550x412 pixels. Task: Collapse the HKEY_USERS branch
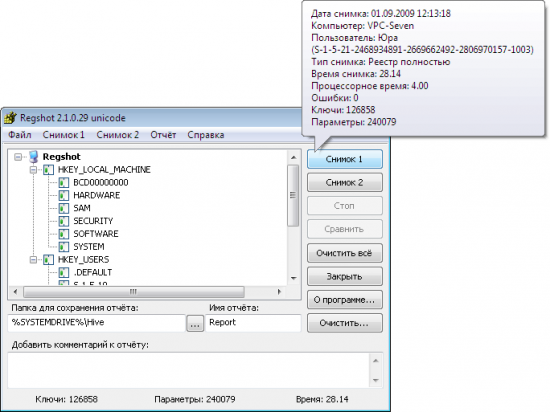click(x=33, y=260)
